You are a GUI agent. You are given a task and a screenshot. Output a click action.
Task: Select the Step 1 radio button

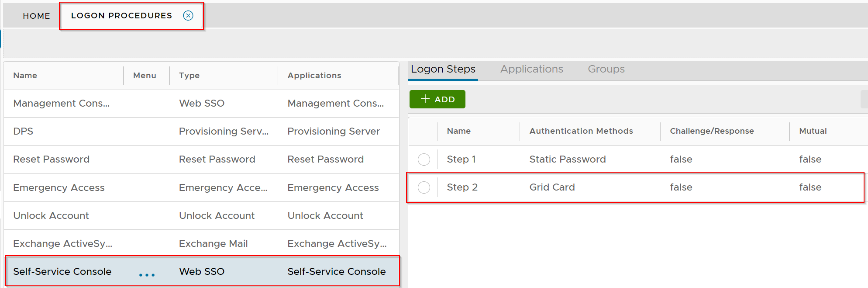point(424,160)
